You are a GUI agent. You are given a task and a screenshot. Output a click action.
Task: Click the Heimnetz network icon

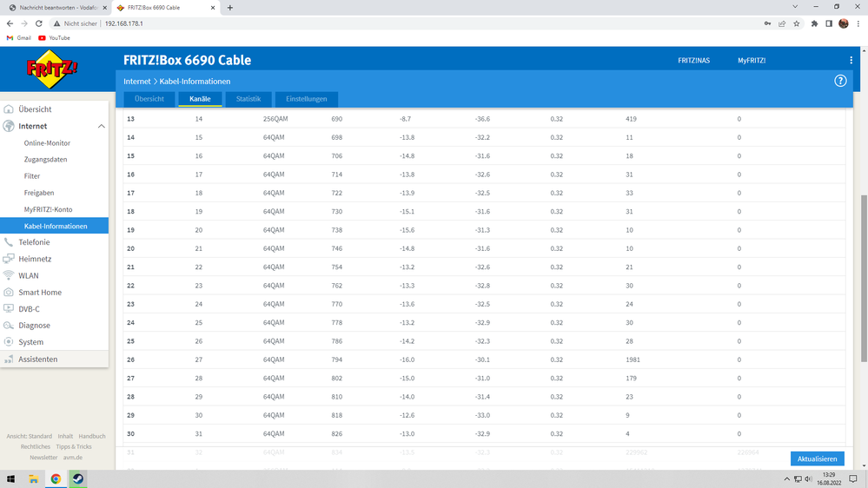pos(9,259)
